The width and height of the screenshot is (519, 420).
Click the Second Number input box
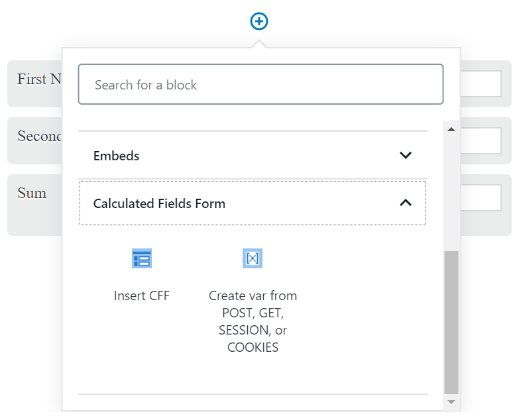(x=481, y=140)
